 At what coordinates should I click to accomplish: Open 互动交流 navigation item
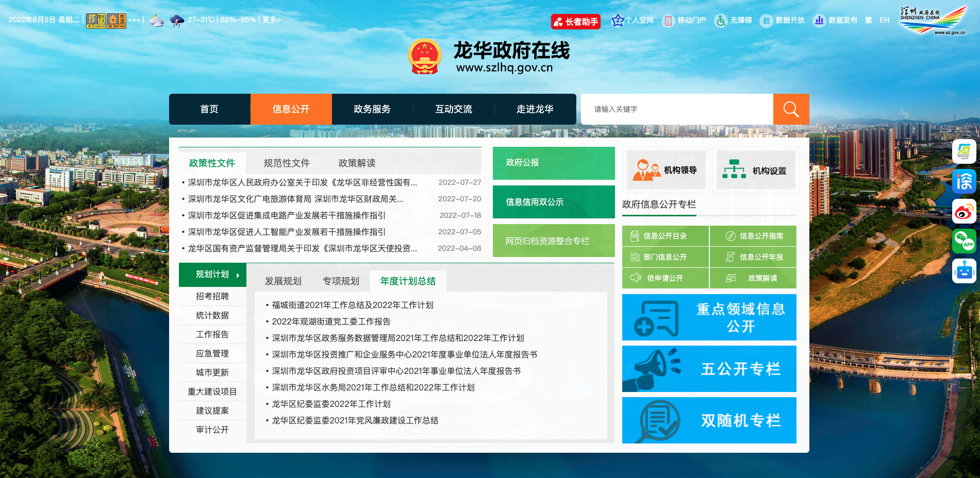(454, 109)
